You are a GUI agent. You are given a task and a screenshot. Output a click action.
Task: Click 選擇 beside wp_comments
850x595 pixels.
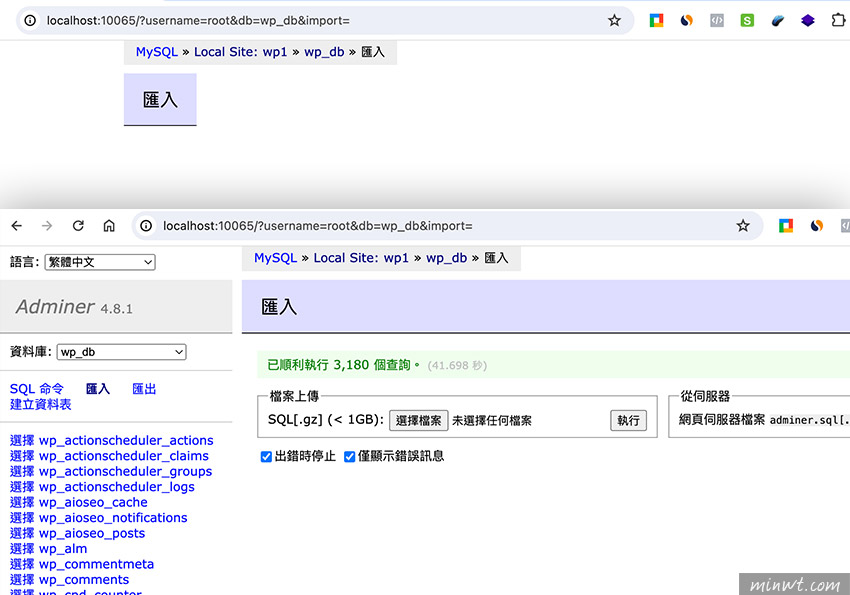pyautogui.click(x=22, y=580)
